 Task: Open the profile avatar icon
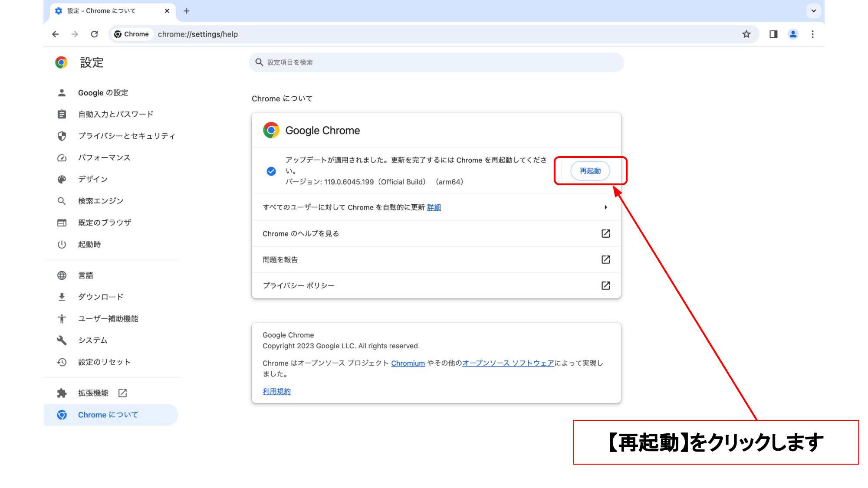tap(793, 34)
